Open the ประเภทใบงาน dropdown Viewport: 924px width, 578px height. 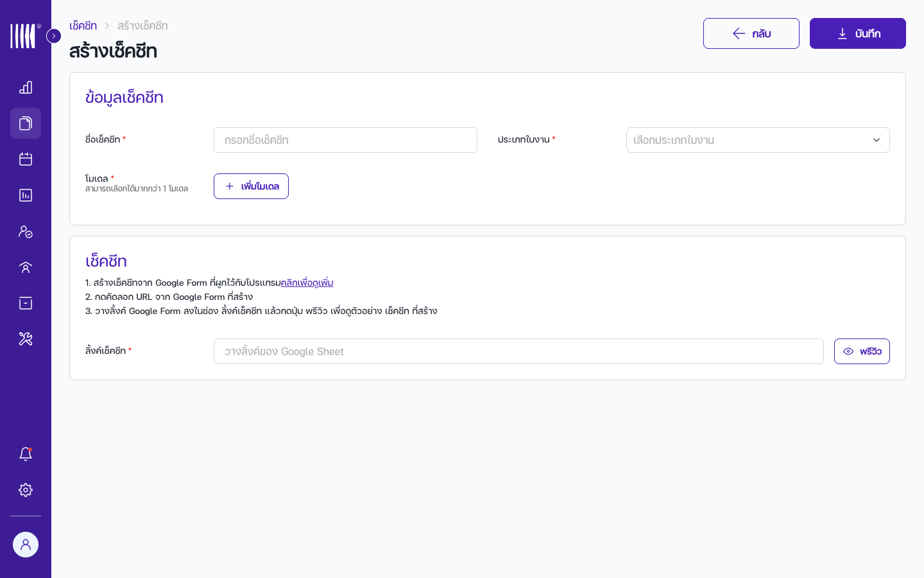pos(758,140)
